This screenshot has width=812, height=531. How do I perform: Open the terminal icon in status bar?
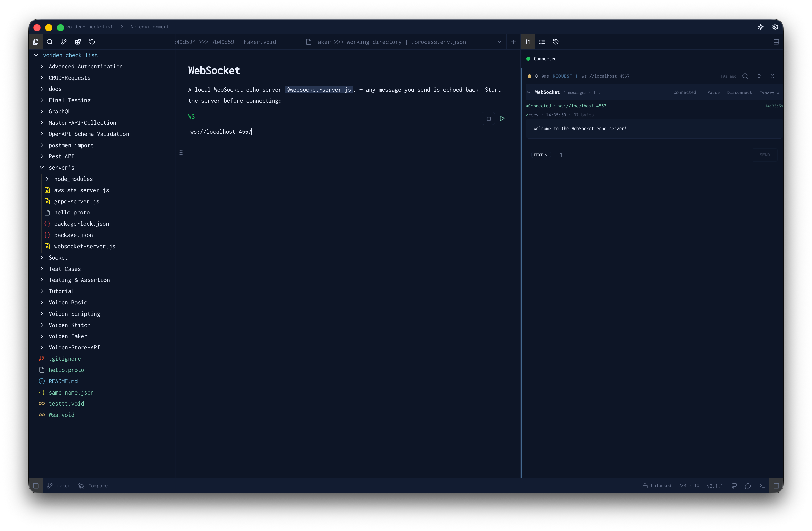[x=762, y=486]
